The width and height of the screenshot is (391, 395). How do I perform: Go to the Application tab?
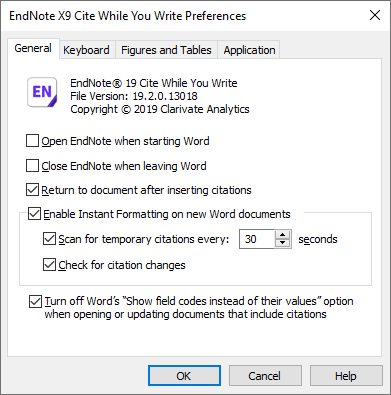coord(249,50)
